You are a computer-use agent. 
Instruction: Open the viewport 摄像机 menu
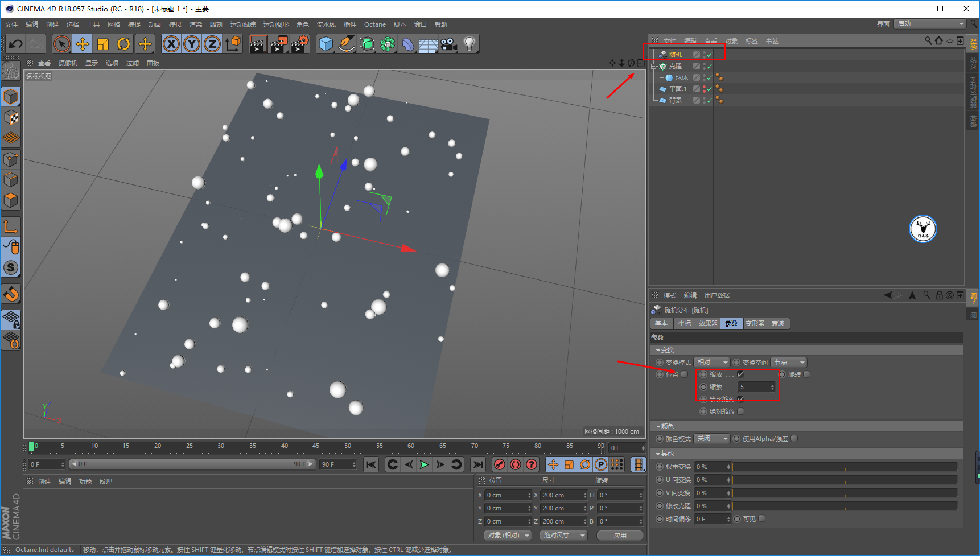(x=68, y=63)
